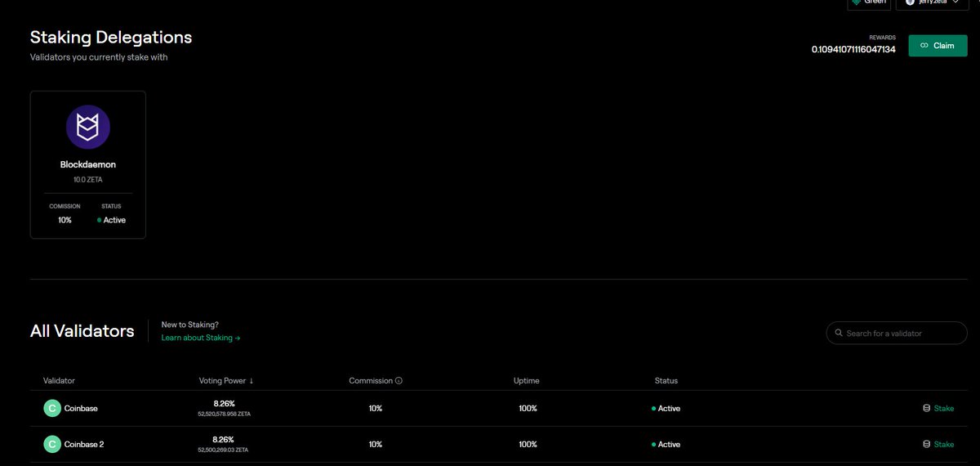The image size is (980, 466).
Task: Open the jerry.zeta account dropdown
Action: coord(932,2)
